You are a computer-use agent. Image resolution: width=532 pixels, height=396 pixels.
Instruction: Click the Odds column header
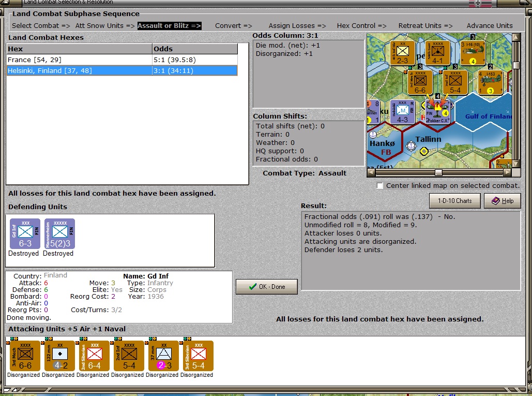click(195, 49)
